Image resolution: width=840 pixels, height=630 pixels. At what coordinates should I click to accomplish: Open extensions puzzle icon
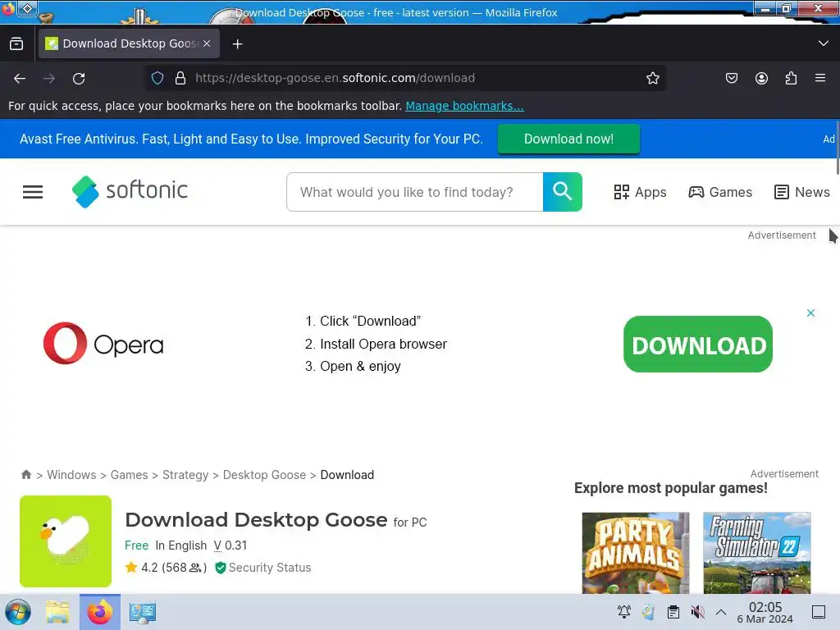click(791, 78)
